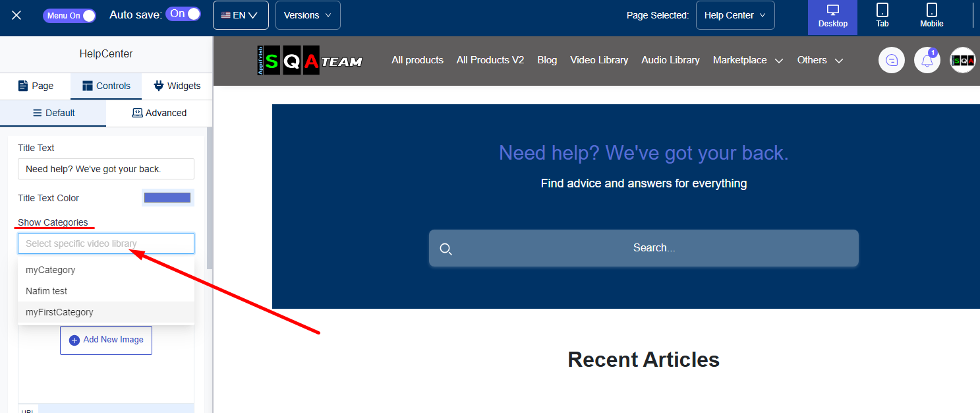Open the chat message icon
The height and width of the screenshot is (413, 980).
point(892,60)
